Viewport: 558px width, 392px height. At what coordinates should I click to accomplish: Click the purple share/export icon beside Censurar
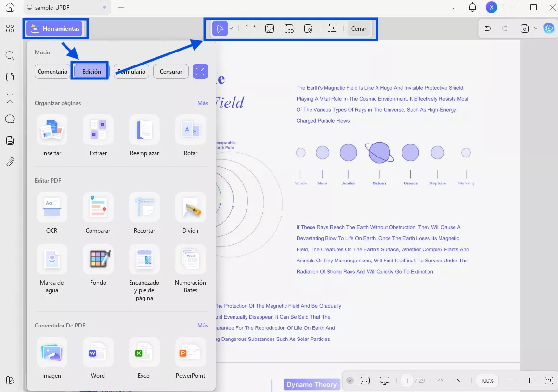[x=200, y=72]
